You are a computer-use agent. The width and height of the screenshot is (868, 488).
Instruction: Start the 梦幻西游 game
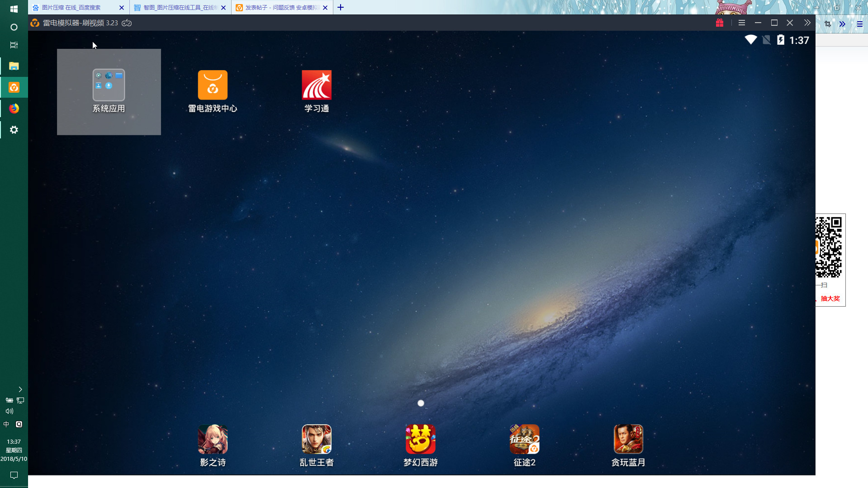[421, 439]
